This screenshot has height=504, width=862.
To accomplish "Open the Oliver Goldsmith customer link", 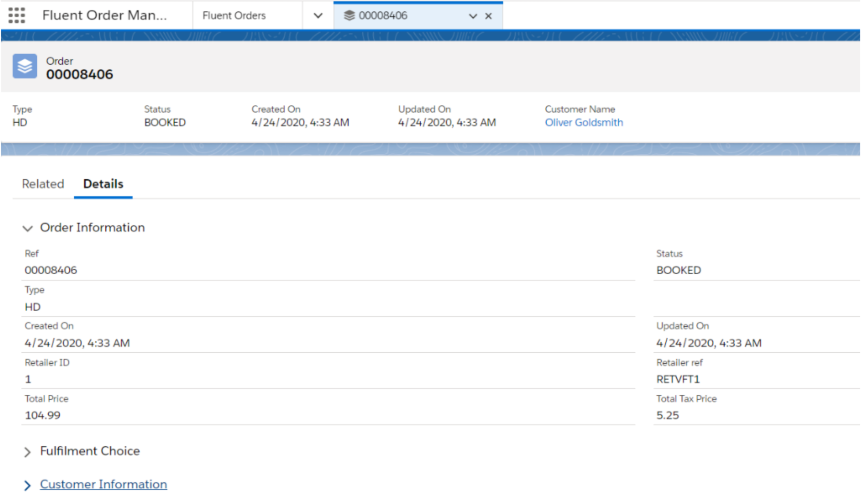I will click(584, 122).
